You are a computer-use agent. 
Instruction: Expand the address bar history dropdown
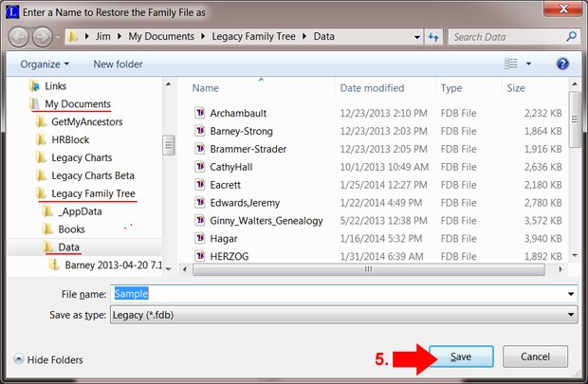tap(417, 37)
